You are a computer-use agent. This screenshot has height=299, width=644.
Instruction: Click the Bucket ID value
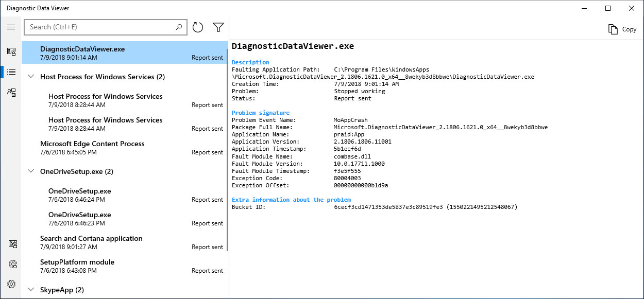pos(426,207)
